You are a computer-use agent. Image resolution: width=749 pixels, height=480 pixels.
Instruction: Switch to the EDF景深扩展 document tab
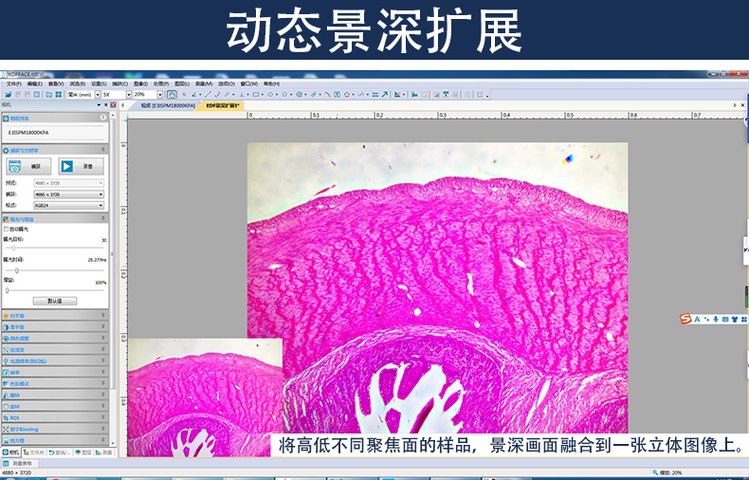point(224,104)
